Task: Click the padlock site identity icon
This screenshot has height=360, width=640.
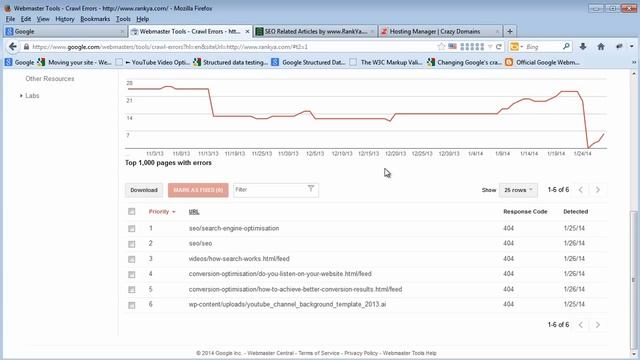Action: click(26, 47)
